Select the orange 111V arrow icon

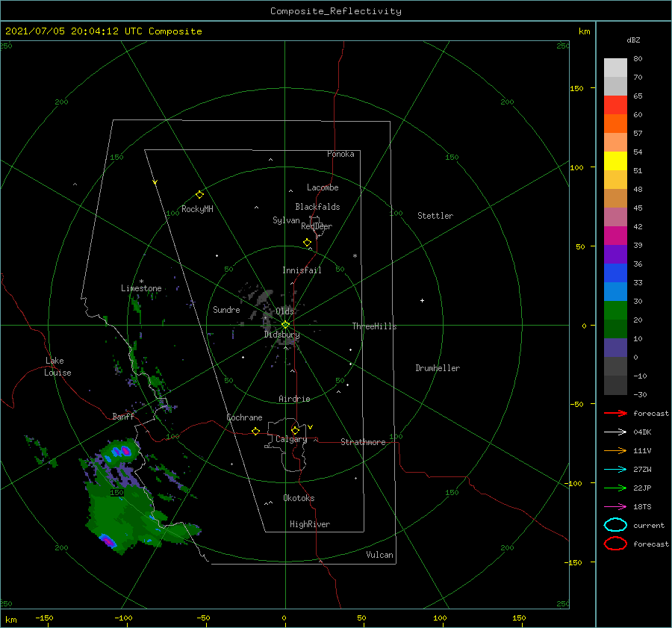(x=615, y=450)
